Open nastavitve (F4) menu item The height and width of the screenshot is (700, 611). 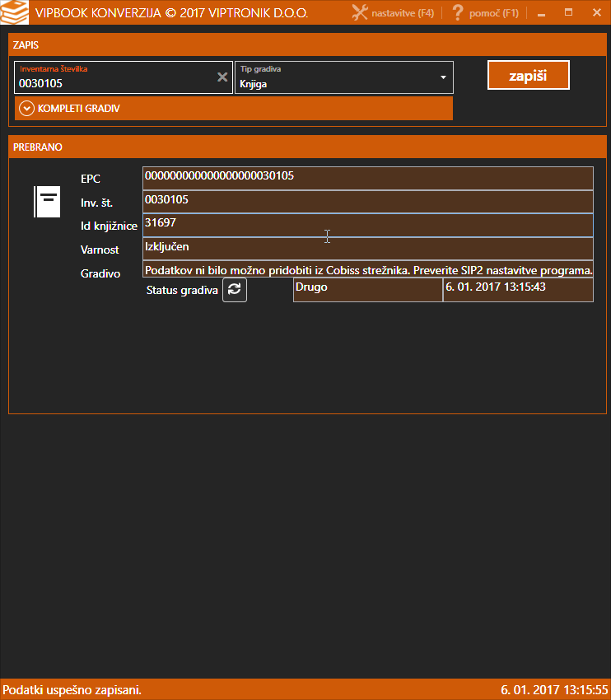pyautogui.click(x=403, y=13)
